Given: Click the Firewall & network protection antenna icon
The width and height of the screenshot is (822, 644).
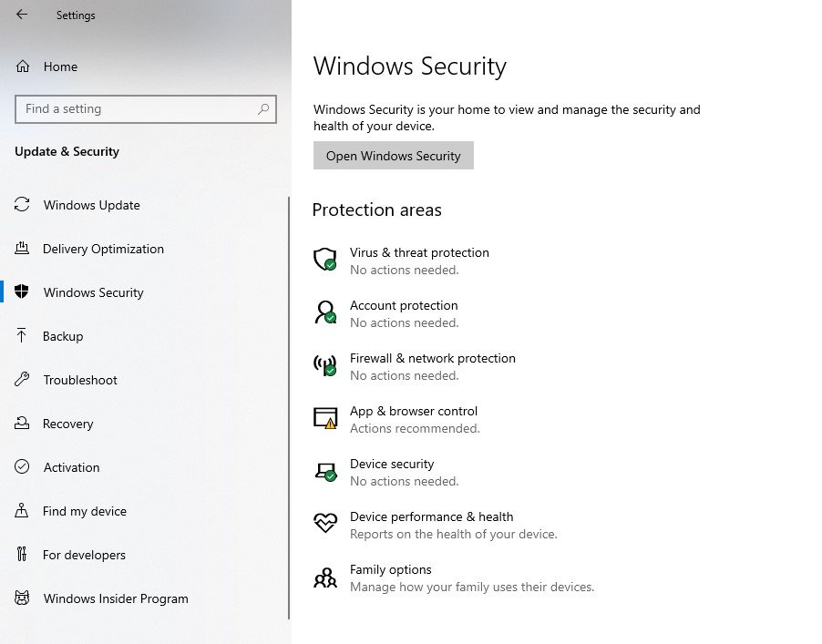Looking at the screenshot, I should pyautogui.click(x=324, y=365).
